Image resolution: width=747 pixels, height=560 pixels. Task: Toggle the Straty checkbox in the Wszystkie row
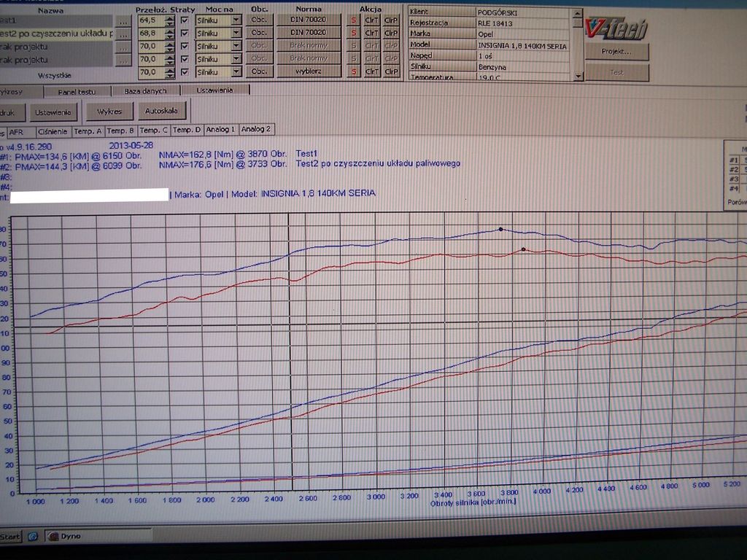click(184, 71)
